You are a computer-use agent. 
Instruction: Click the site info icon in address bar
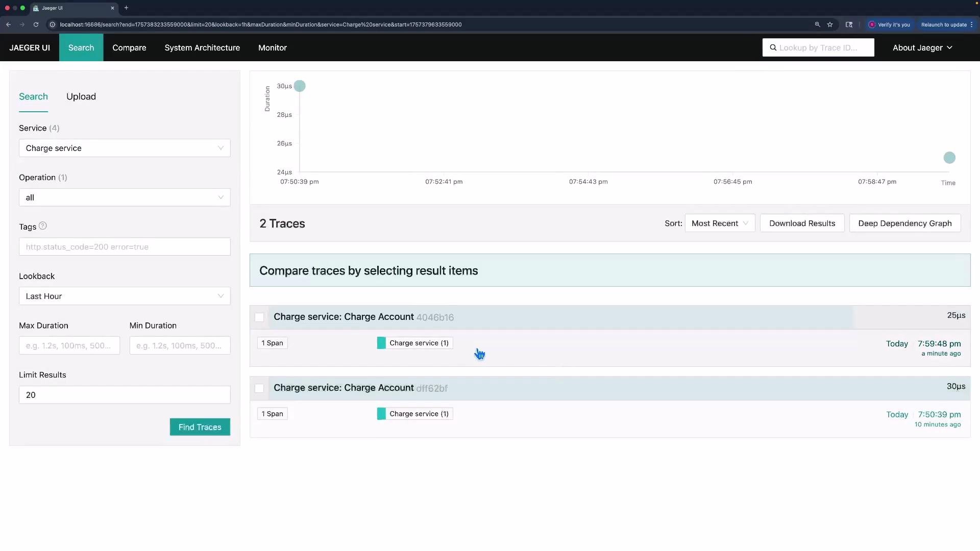coord(52,24)
